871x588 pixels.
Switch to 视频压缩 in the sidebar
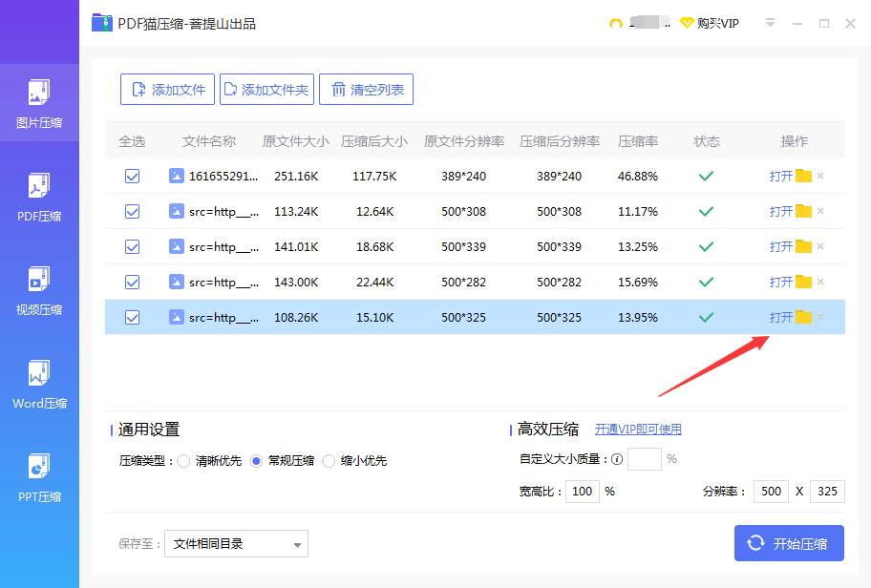tap(39, 290)
